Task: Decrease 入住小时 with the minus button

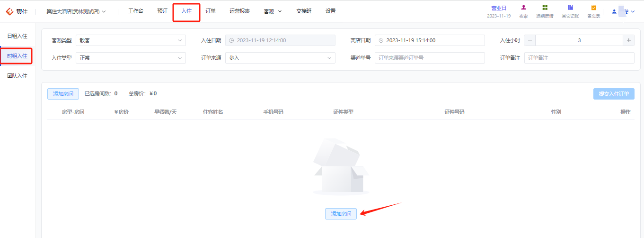Action: (530, 40)
